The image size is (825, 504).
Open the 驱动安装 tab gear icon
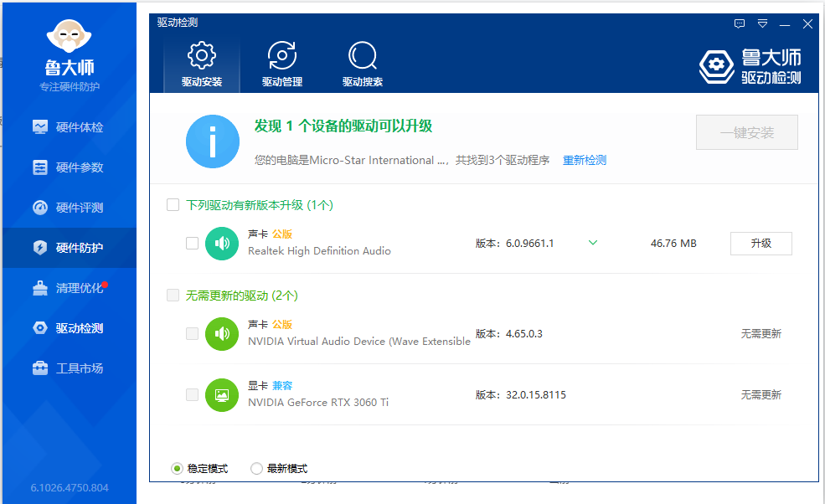(x=202, y=55)
